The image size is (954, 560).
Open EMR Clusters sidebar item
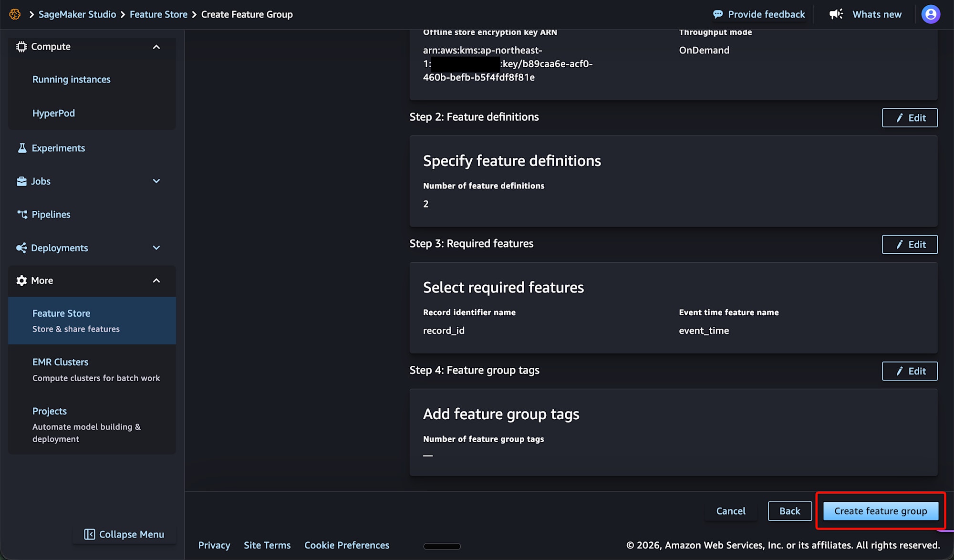92,370
